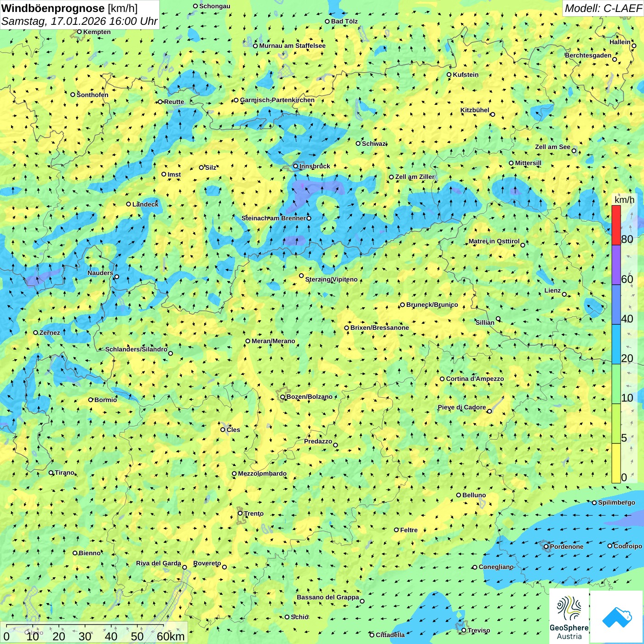This screenshot has height=644, width=644.
Task: Click the Pordenone city label
Action: coord(567,546)
